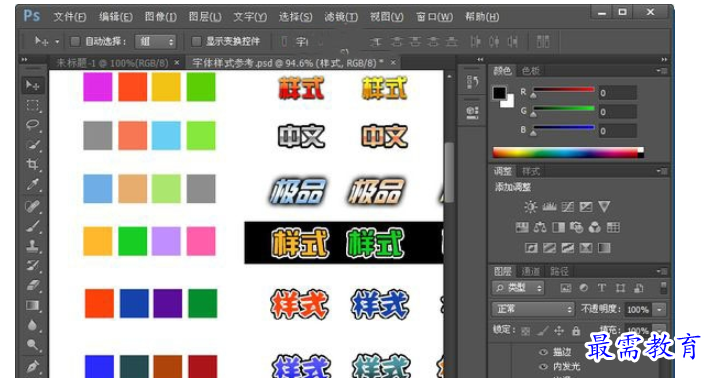Add a Color Balance adjustment scales icon
This screenshot has width=709, height=378.
point(540,227)
